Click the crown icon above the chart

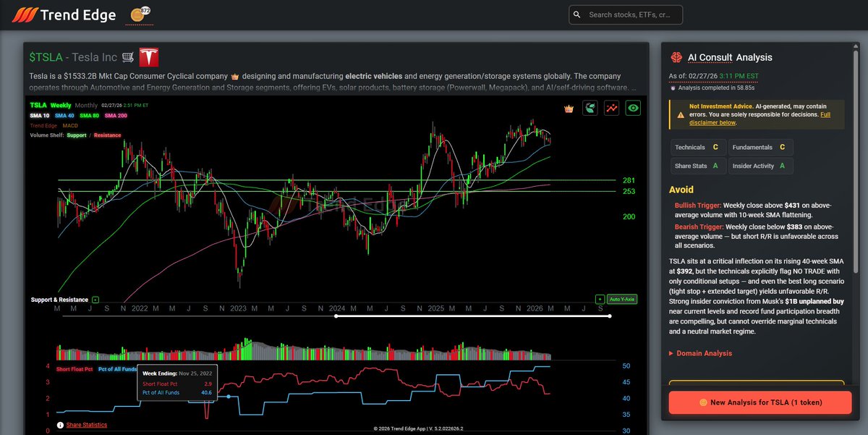click(569, 109)
